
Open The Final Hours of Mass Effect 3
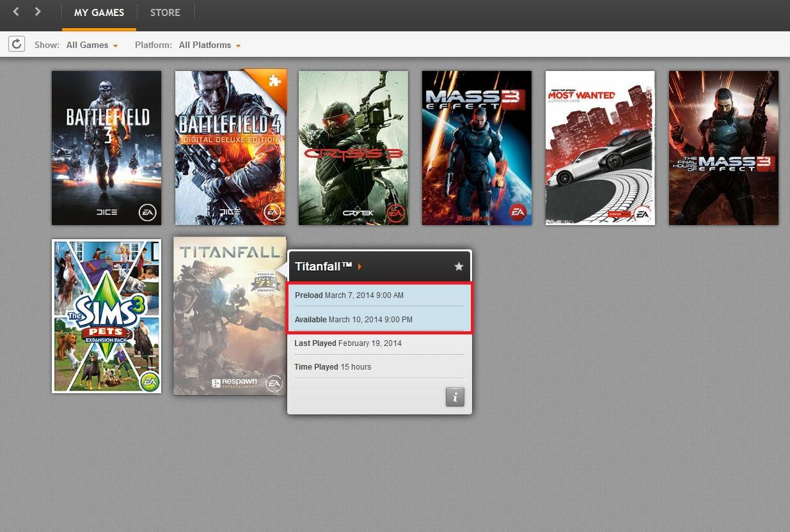(x=723, y=148)
